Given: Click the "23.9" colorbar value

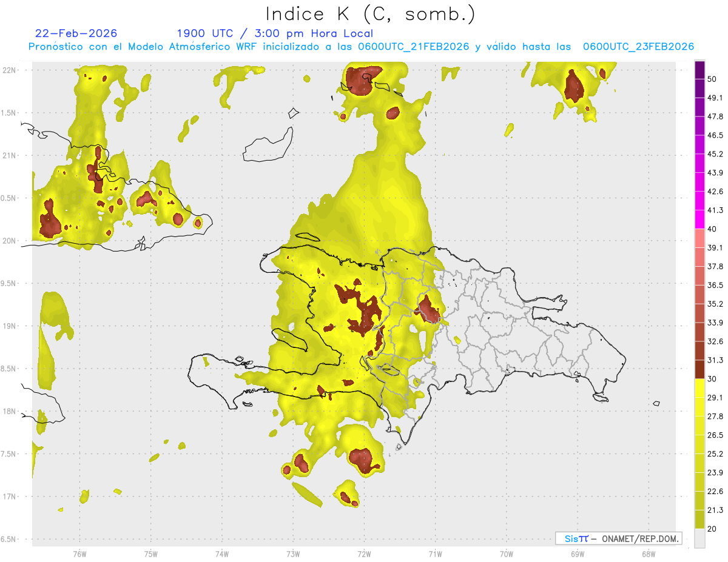Looking at the screenshot, I should pos(716,473).
